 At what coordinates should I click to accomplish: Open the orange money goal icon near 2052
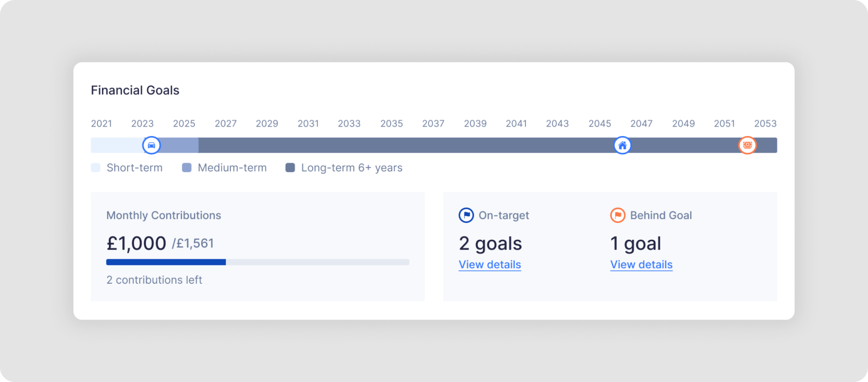click(748, 145)
